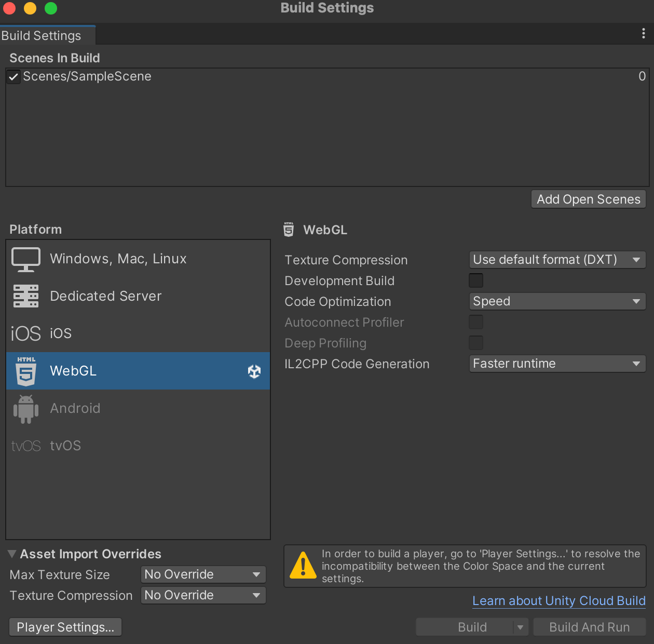The image size is (654, 644).
Task: Click the Add Open Scenes button
Action: point(589,199)
